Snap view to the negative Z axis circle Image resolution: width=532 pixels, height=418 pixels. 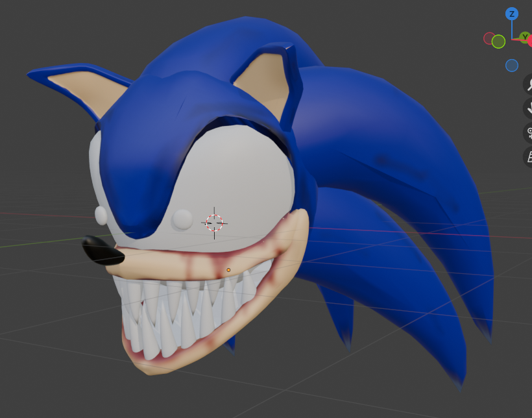[x=512, y=66]
